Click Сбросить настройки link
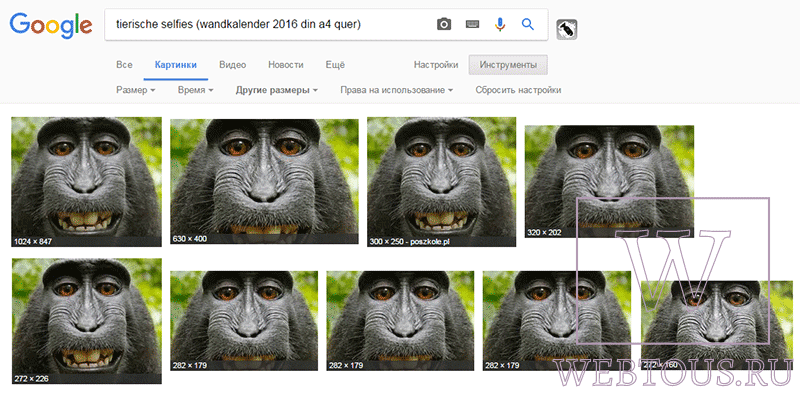The width and height of the screenshot is (800, 394). pos(518,90)
